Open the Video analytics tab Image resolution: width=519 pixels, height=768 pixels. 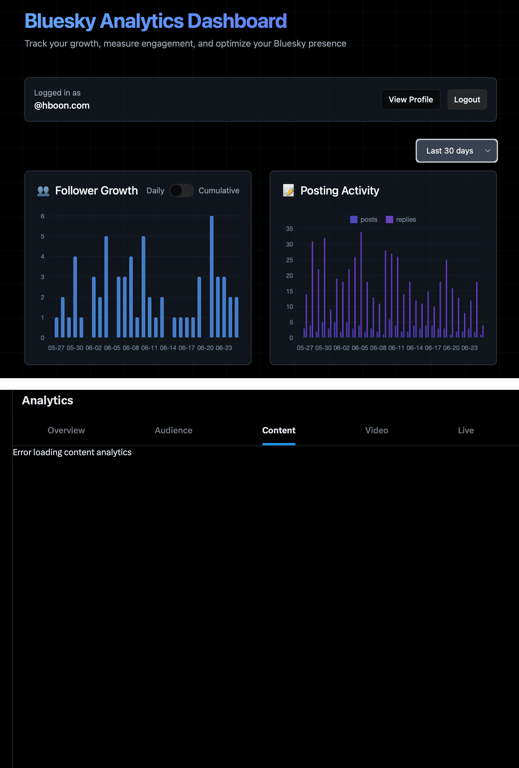377,431
